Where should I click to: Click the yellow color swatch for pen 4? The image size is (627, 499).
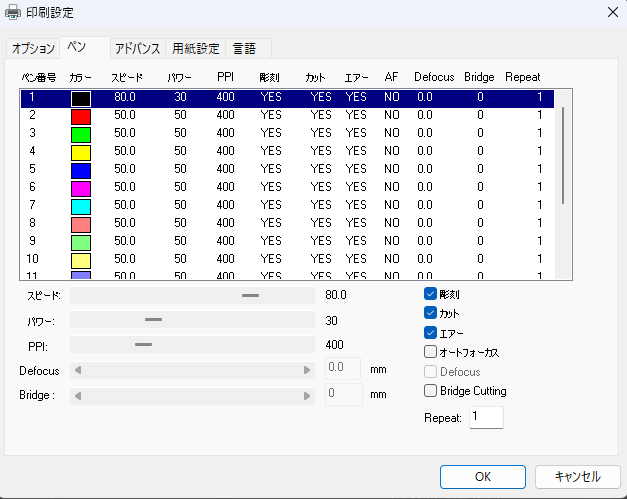pos(80,151)
